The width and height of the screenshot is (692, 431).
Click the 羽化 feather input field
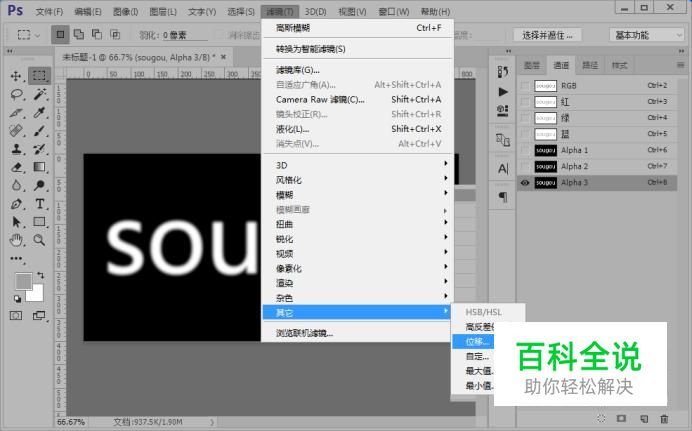pos(184,35)
